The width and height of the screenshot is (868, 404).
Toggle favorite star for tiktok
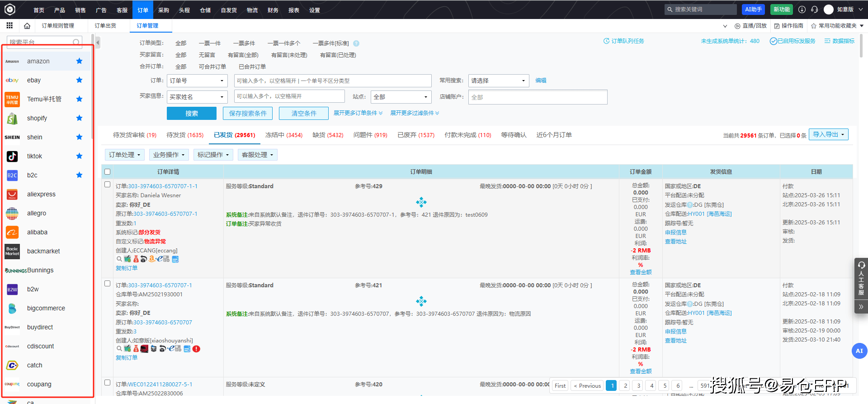pos(79,156)
